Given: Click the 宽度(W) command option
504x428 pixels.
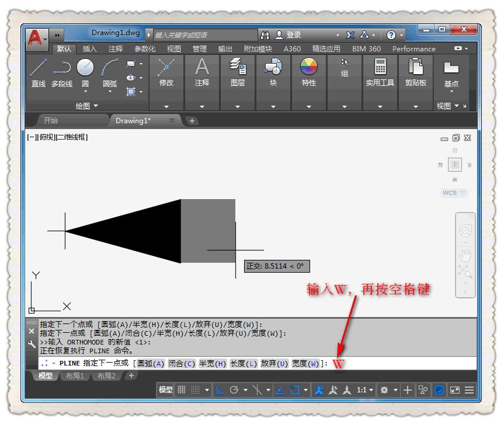Looking at the screenshot, I should coord(307,364).
